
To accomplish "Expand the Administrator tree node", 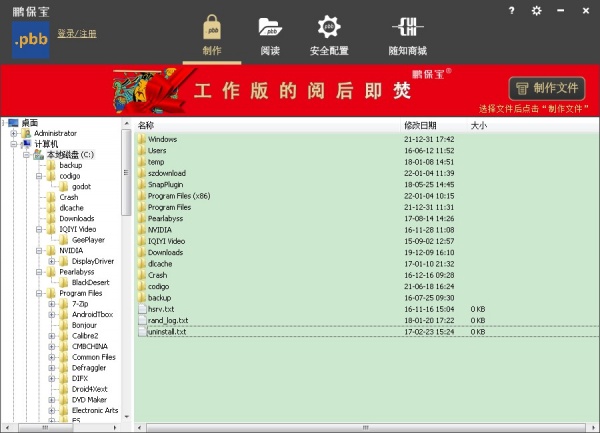I will click(14, 133).
